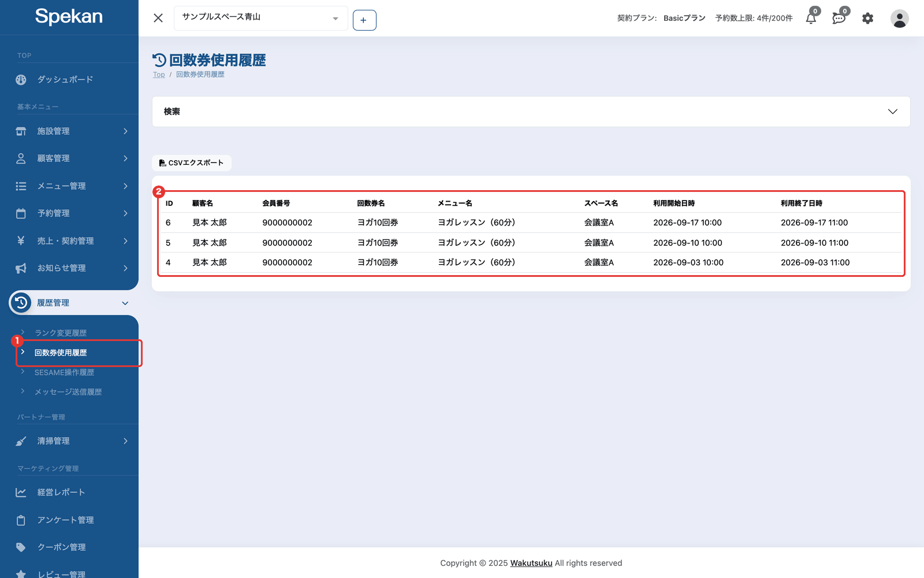Close the sidebar with X icon
Screen dimensions: 924x578
coord(158,18)
